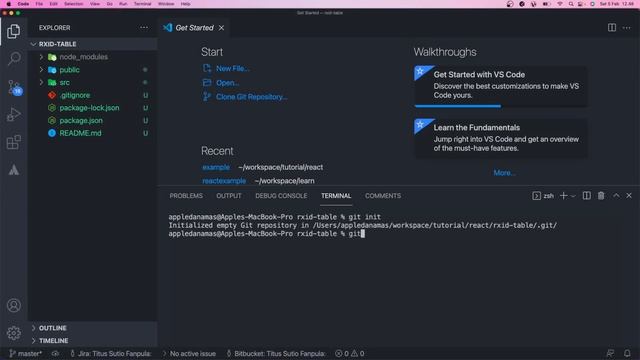Click the Bitbucket status bar item
This screenshot has width=640, height=360.
(x=276, y=353)
